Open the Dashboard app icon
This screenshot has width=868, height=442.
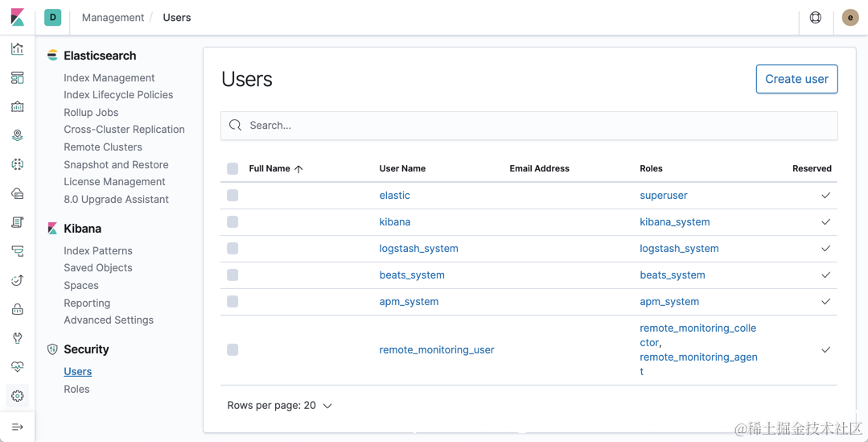(x=18, y=78)
